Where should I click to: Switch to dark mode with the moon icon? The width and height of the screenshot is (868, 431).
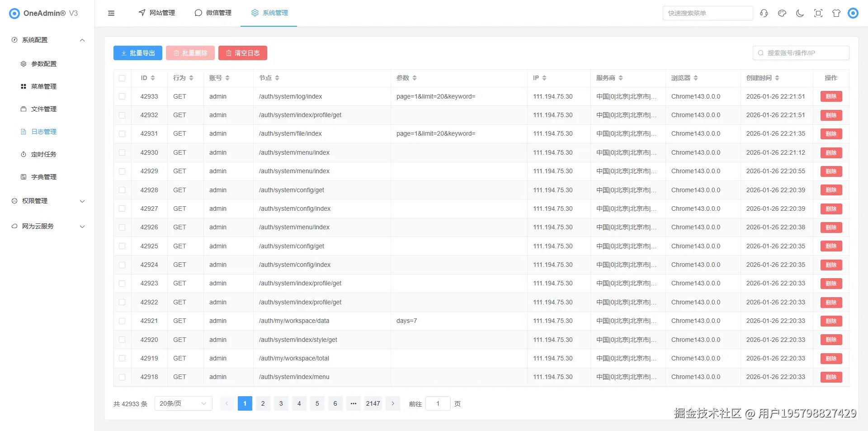click(x=800, y=13)
